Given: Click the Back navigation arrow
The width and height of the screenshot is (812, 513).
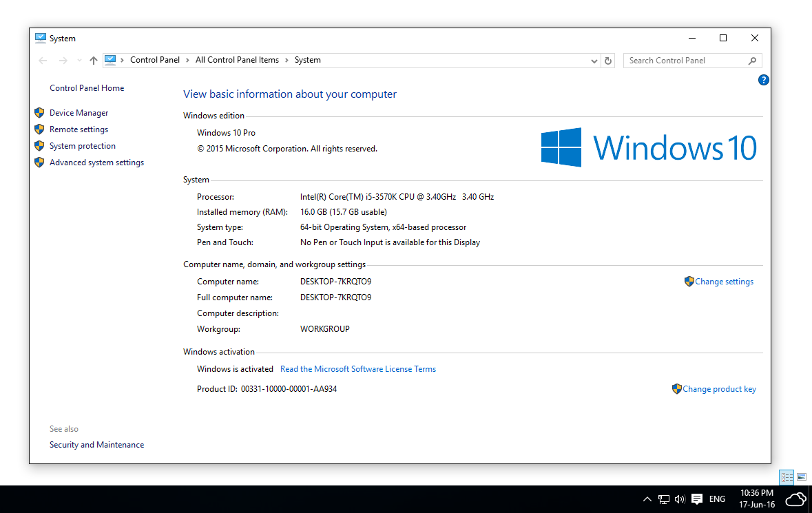Looking at the screenshot, I should [43, 61].
